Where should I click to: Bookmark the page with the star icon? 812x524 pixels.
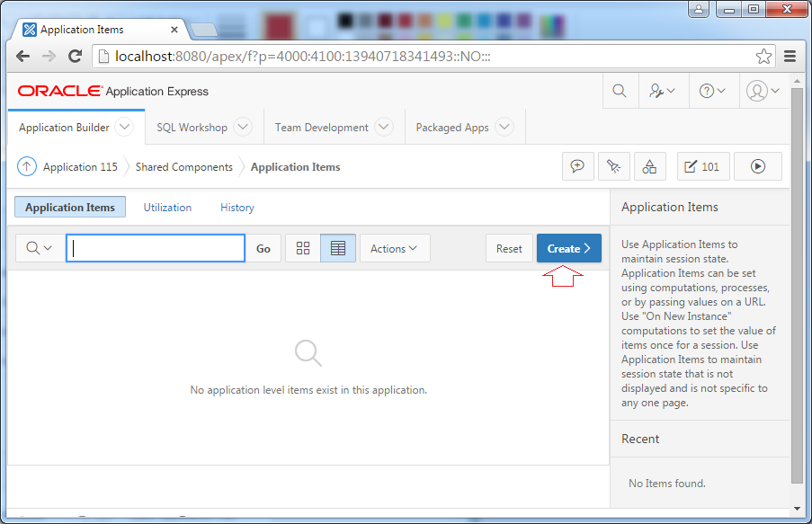[763, 56]
